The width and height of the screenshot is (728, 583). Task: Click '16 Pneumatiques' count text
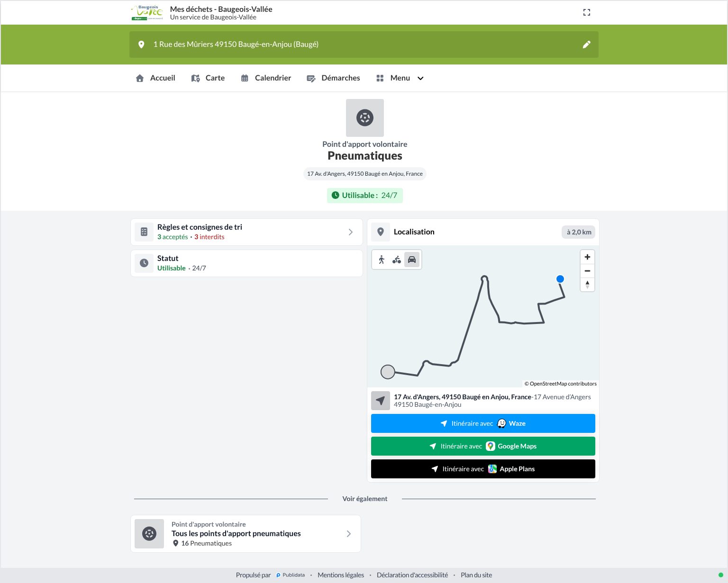click(x=207, y=543)
